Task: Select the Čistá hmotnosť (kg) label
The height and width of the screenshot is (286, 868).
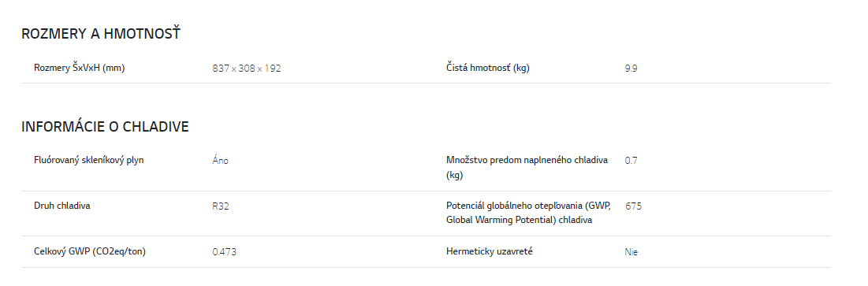Action: 488,68
